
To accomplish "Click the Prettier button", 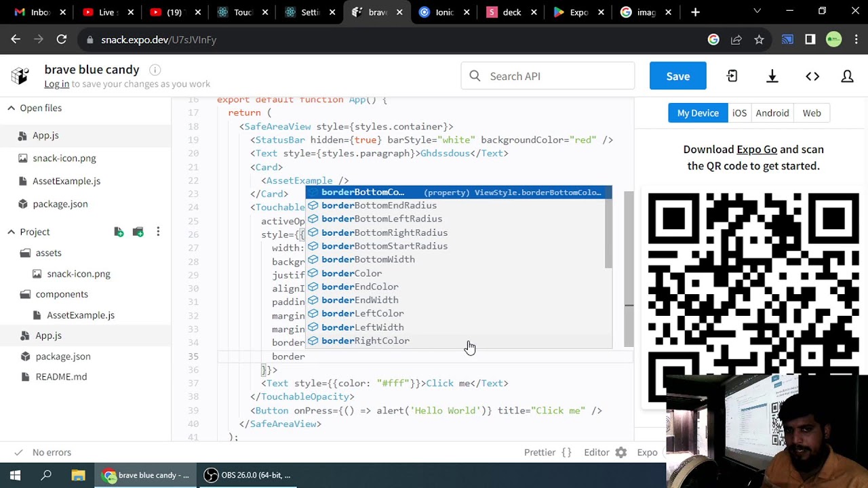I will pyautogui.click(x=547, y=452).
